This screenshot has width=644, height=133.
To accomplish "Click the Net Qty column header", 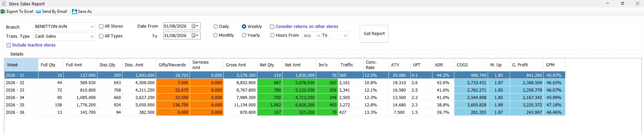I will pos(270,65).
